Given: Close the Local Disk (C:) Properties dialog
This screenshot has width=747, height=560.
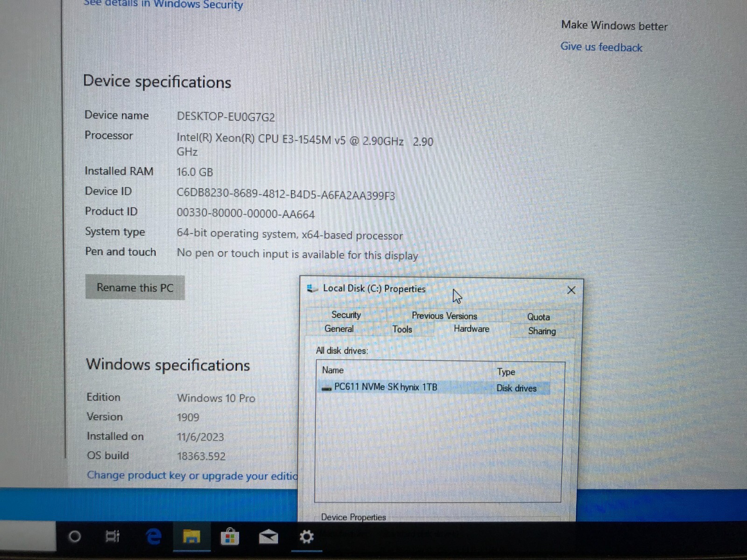Looking at the screenshot, I should (571, 290).
